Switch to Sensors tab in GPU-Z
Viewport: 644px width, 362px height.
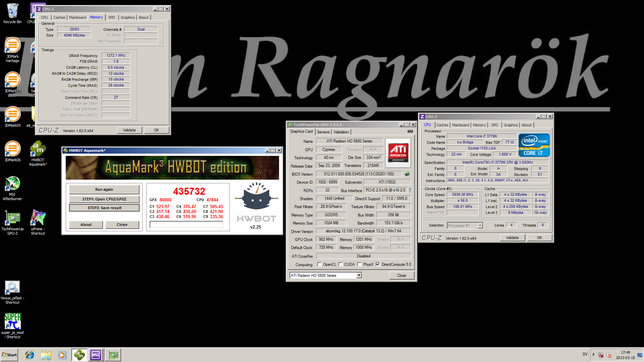point(323,132)
